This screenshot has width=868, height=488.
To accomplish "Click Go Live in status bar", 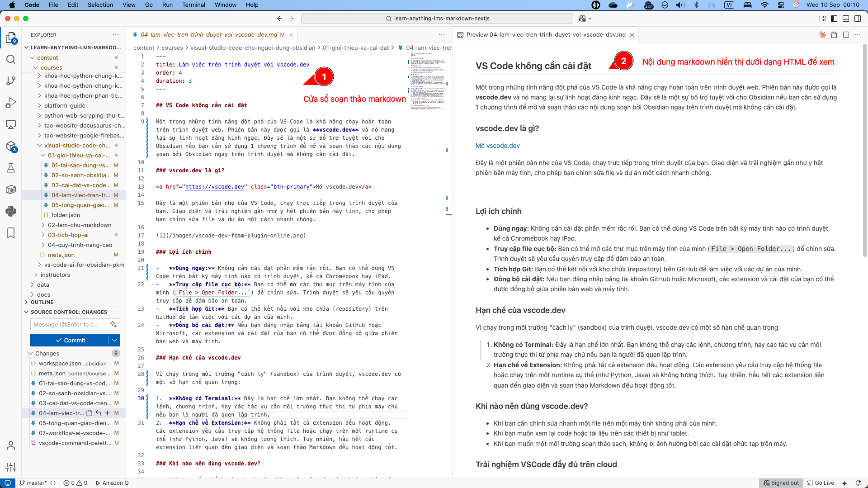I will [821, 483].
